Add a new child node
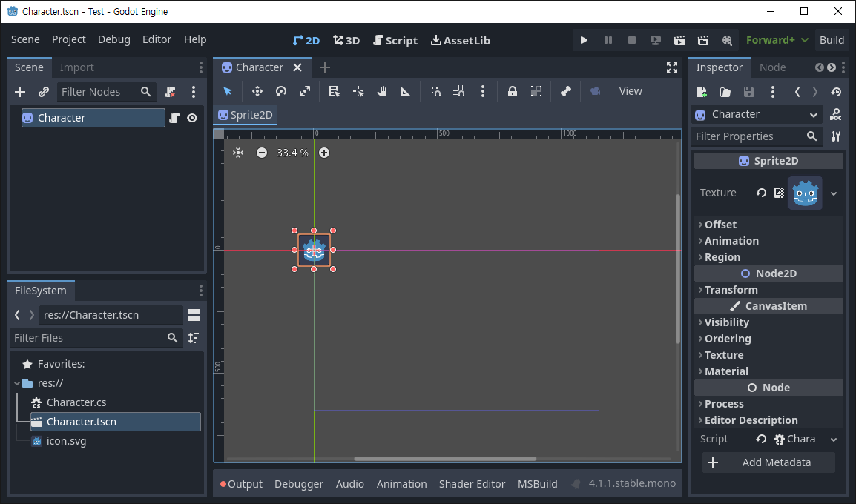This screenshot has height=504, width=856. pyautogui.click(x=19, y=92)
